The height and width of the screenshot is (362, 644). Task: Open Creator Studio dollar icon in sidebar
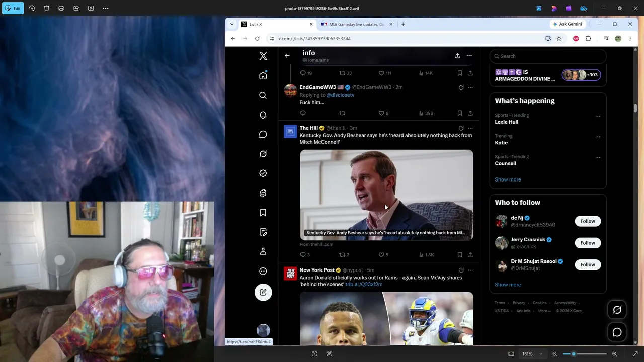pyautogui.click(x=263, y=193)
